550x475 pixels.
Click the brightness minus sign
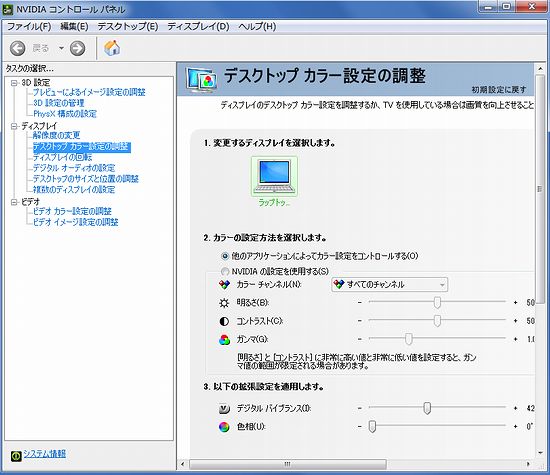(360, 302)
